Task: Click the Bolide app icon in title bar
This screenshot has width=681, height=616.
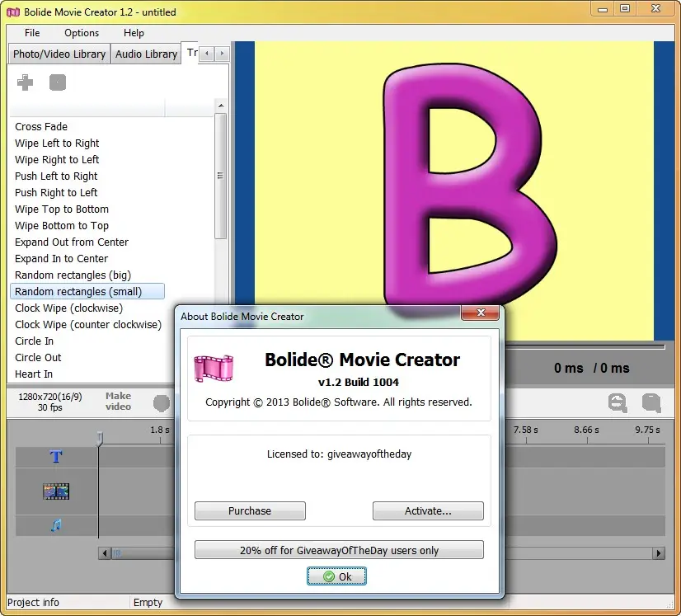Action: click(13, 12)
